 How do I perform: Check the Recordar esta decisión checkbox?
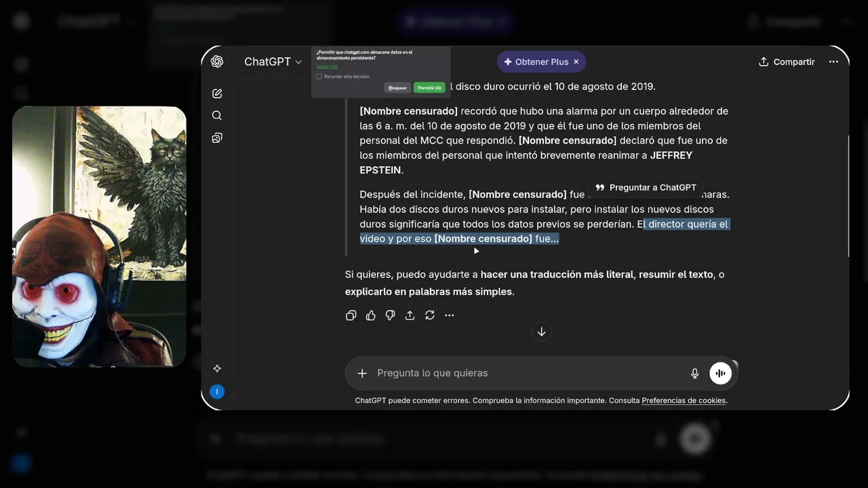(x=319, y=77)
